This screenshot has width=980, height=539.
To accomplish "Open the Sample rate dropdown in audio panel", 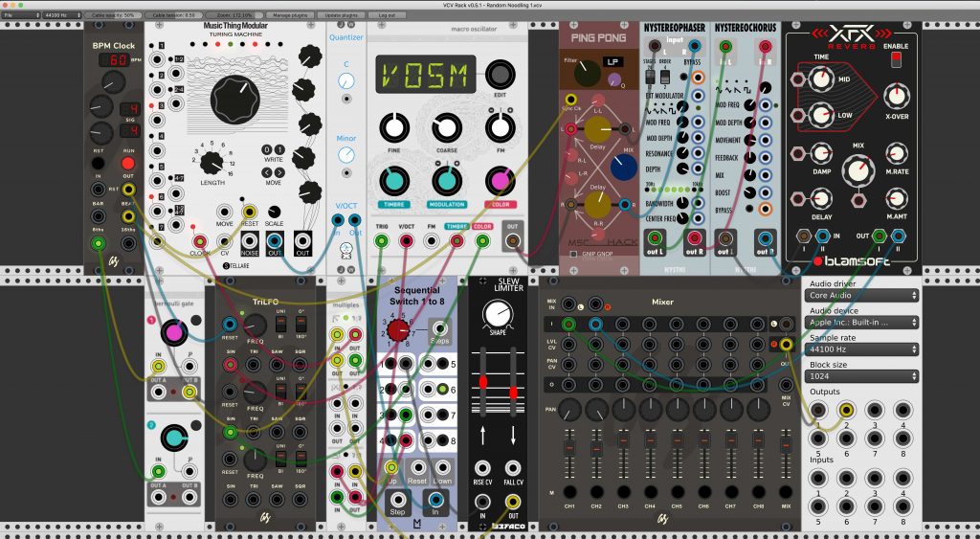I will (x=862, y=348).
